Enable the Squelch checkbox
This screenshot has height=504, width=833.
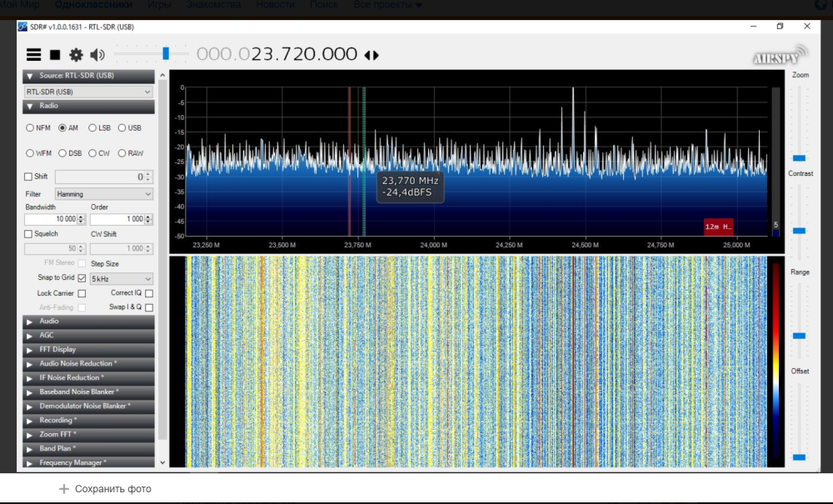pyautogui.click(x=29, y=234)
